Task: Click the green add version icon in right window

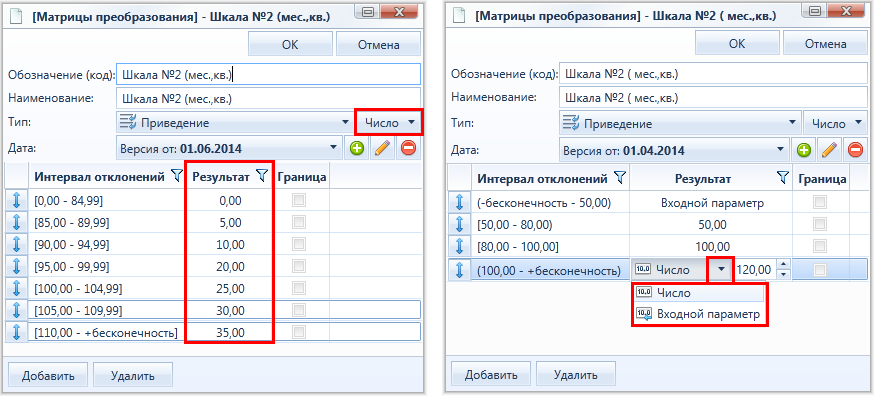Action: pos(803,150)
